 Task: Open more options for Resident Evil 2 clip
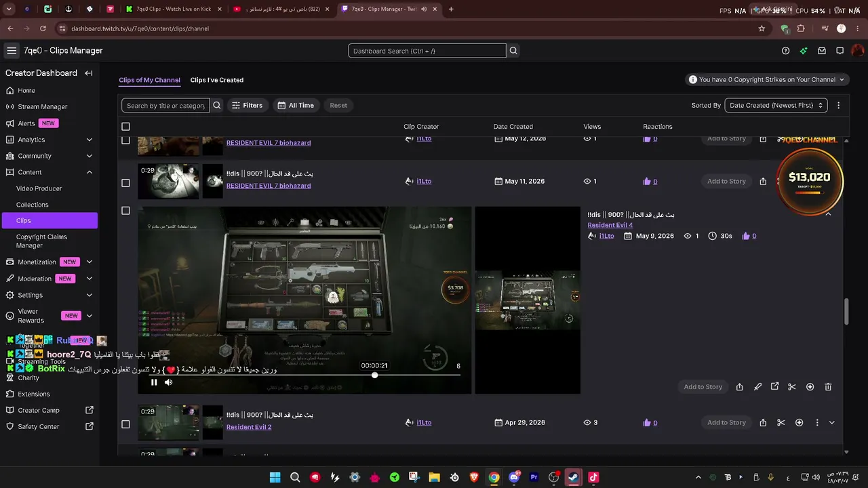click(817, 423)
